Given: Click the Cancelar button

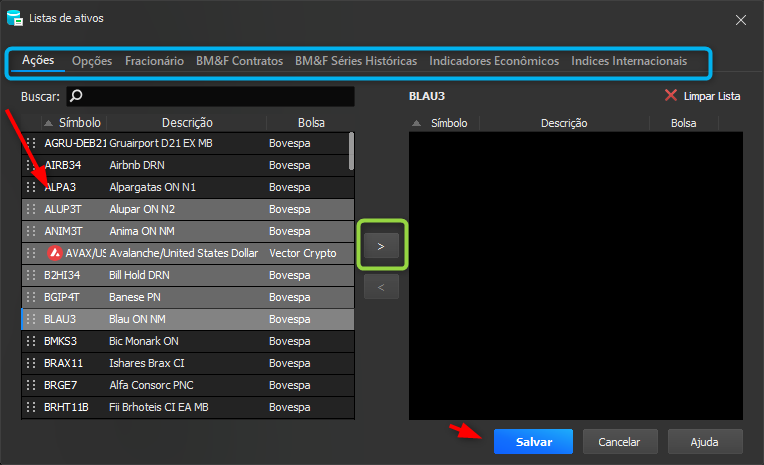Looking at the screenshot, I should pyautogui.click(x=620, y=442).
